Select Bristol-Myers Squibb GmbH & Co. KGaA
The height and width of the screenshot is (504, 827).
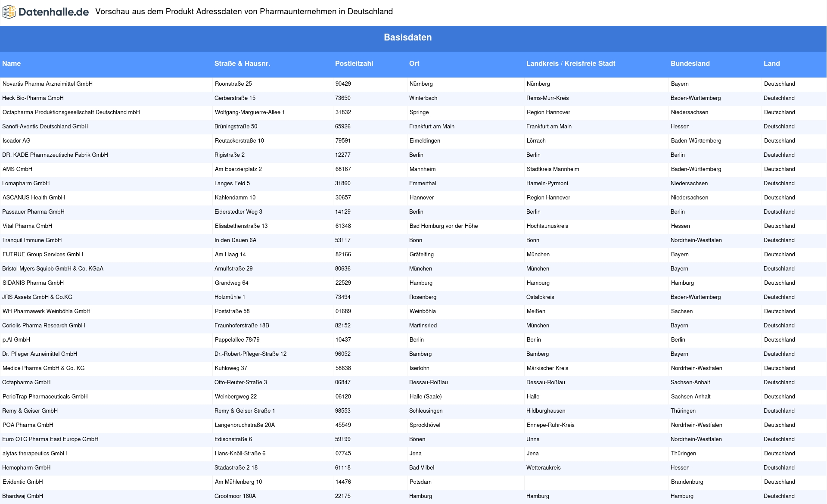pyautogui.click(x=53, y=269)
